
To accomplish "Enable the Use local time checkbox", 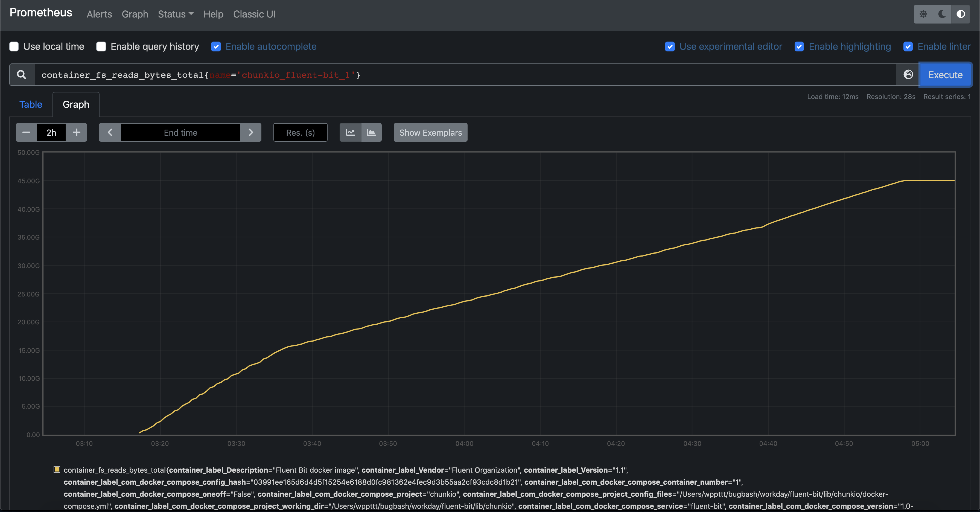I will click(x=14, y=46).
